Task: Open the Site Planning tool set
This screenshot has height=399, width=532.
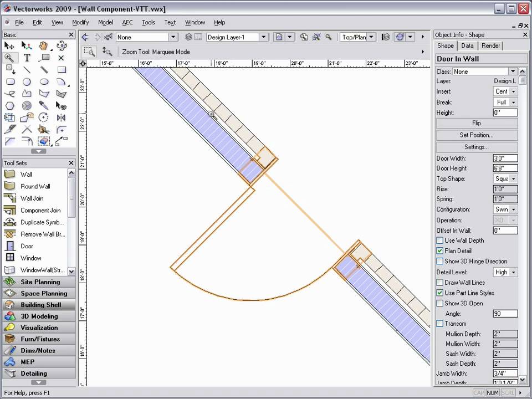Action: [x=39, y=282]
